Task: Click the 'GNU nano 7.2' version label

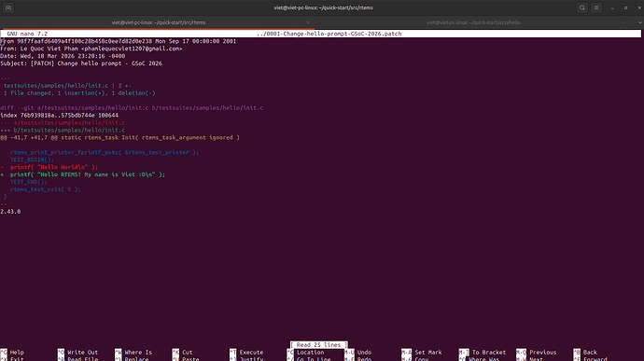Action: (27, 34)
